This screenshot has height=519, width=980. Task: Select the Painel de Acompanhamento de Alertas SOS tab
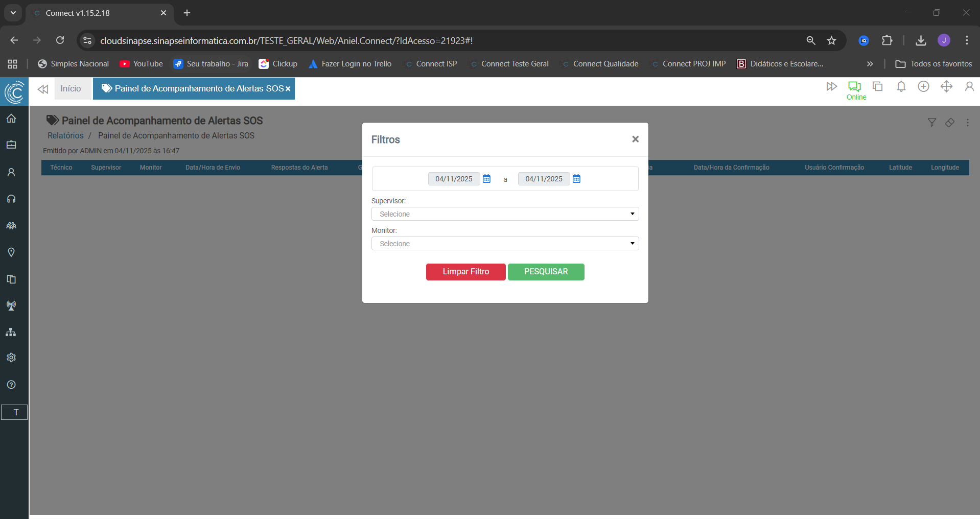(x=194, y=89)
